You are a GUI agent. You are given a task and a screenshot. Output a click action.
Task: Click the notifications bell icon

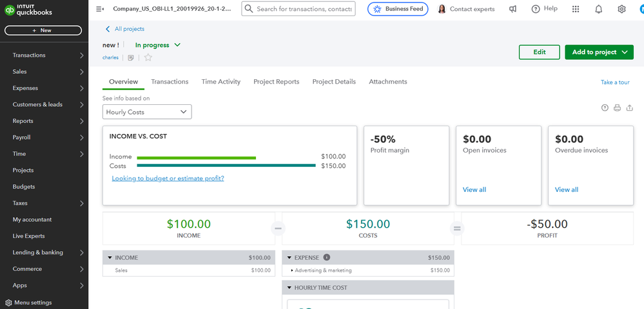click(x=599, y=9)
